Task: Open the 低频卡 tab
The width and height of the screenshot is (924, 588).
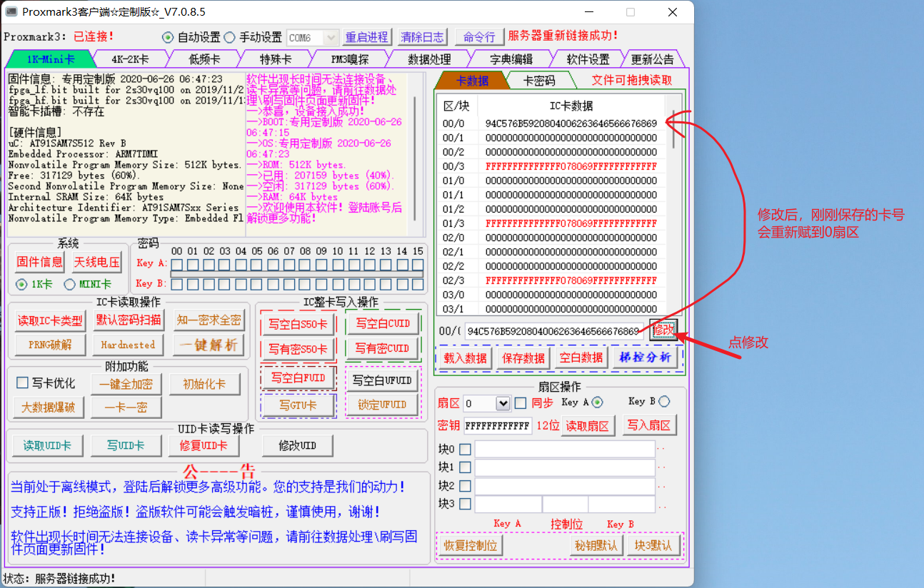Action: tap(204, 59)
